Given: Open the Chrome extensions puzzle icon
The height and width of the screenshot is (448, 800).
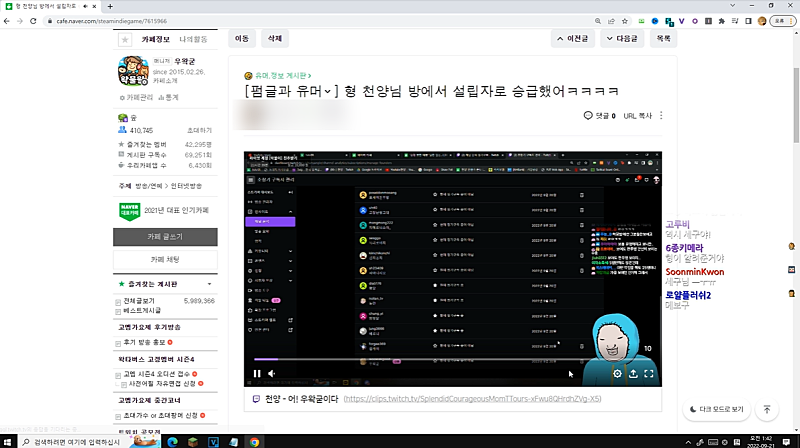Looking at the screenshot, I should point(721,21).
